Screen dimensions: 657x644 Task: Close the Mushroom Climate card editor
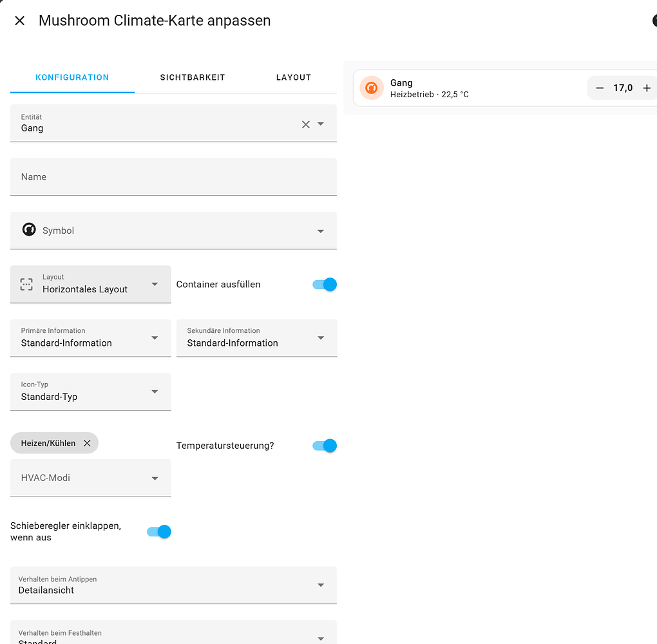click(19, 21)
